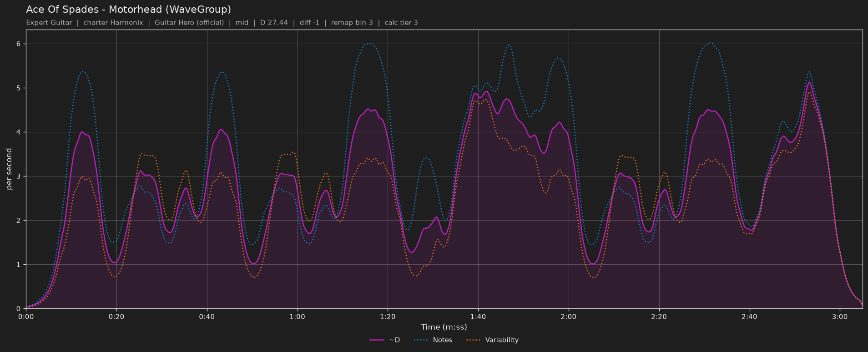Click the 'Expert Guitar' subtitle text

tap(49, 22)
